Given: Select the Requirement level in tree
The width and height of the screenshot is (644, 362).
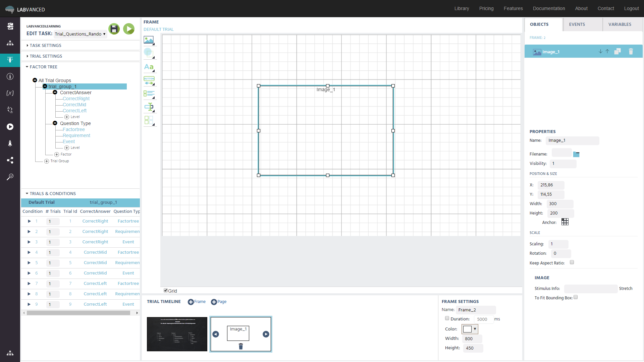Looking at the screenshot, I should (76, 135).
